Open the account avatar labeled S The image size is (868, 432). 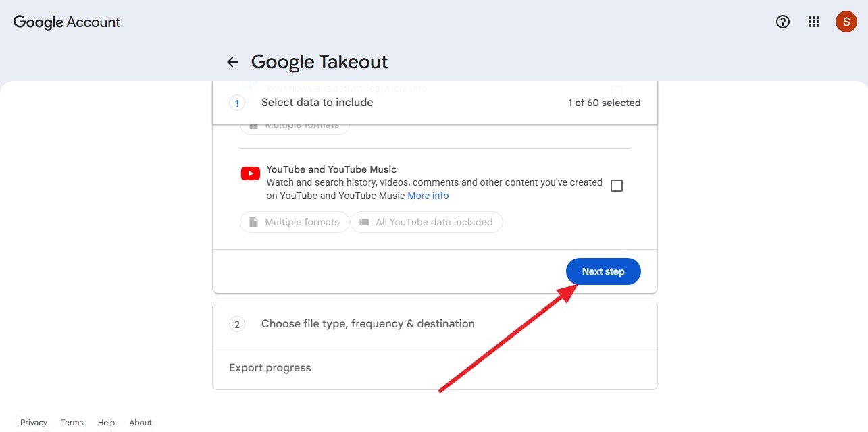pos(846,22)
